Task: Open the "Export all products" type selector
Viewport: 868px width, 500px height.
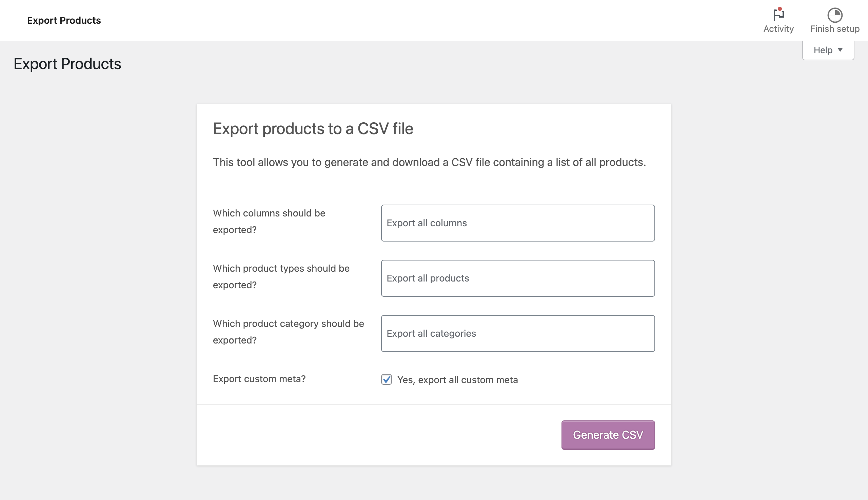Action: (x=517, y=278)
